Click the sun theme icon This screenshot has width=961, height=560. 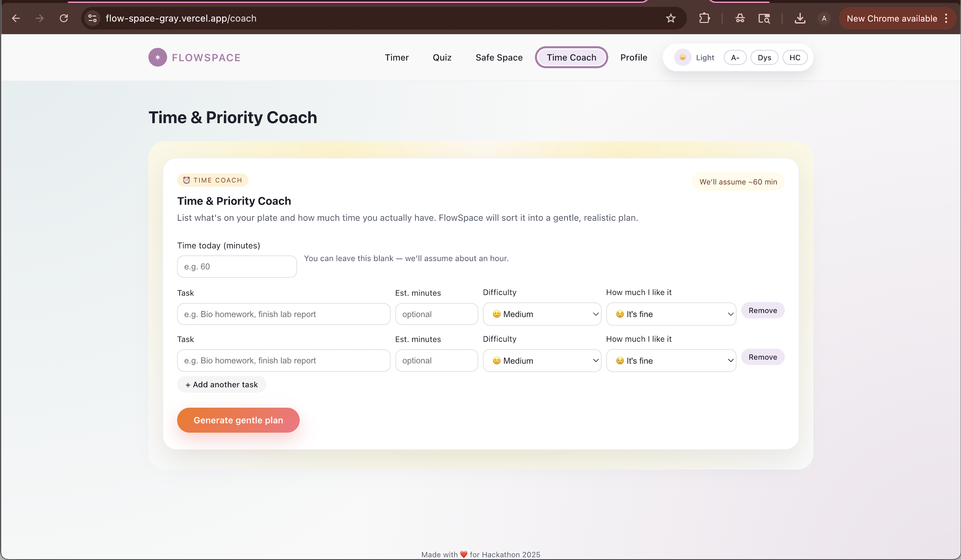click(x=682, y=58)
